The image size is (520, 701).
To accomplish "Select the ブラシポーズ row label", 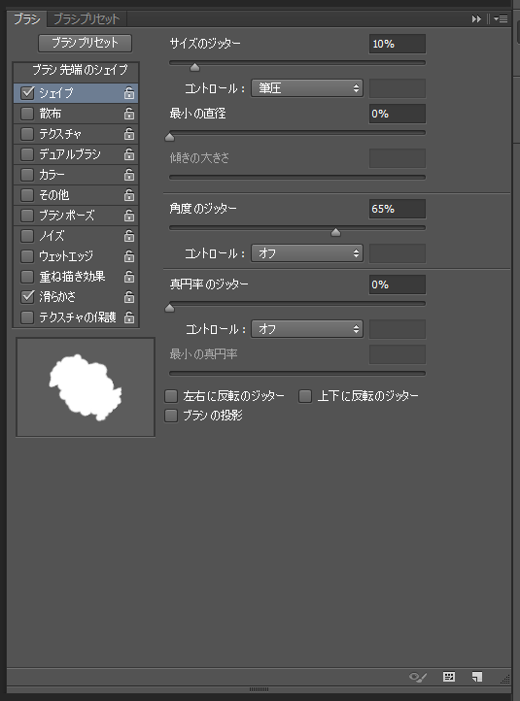I will (67, 215).
